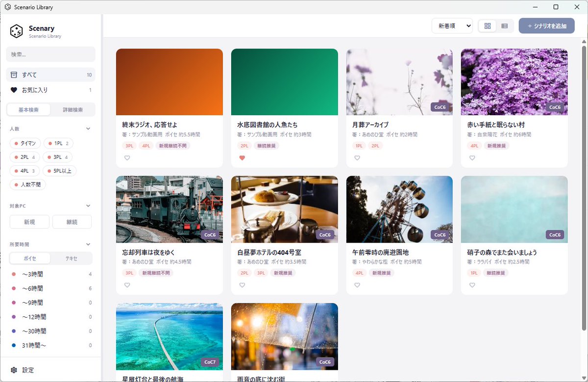Viewport: 588px width, 382px height.
Task: Click シナリオを追加 button
Action: click(547, 26)
